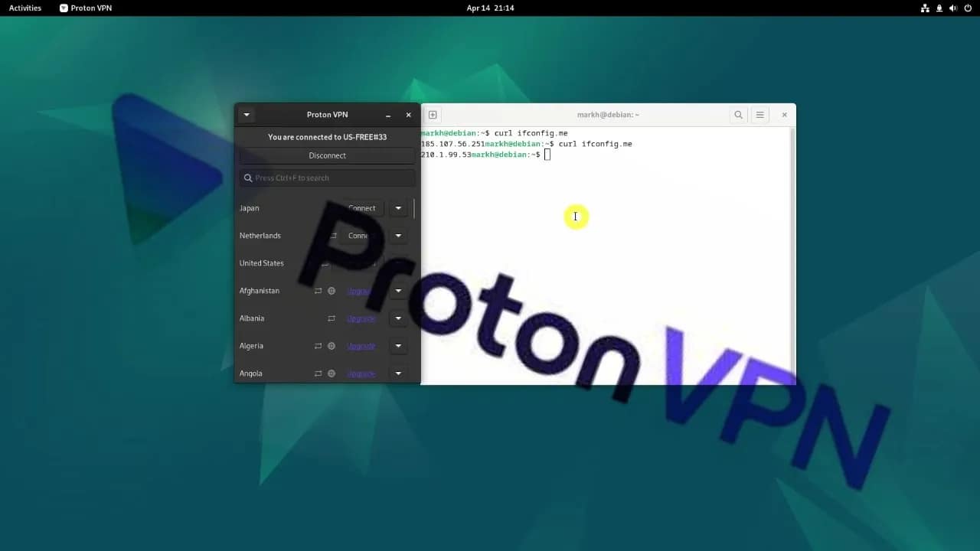Click the volume icon in system tray
Viewport: 980px width, 551px height.
(x=953, y=8)
